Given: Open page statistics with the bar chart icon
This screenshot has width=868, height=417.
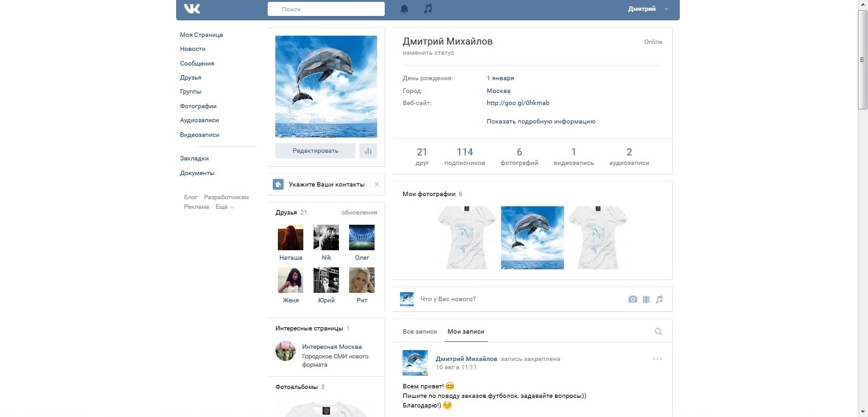Looking at the screenshot, I should point(368,150).
